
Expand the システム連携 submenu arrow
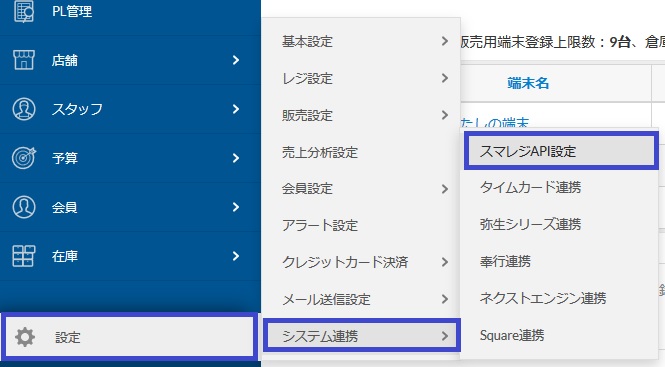pos(444,336)
